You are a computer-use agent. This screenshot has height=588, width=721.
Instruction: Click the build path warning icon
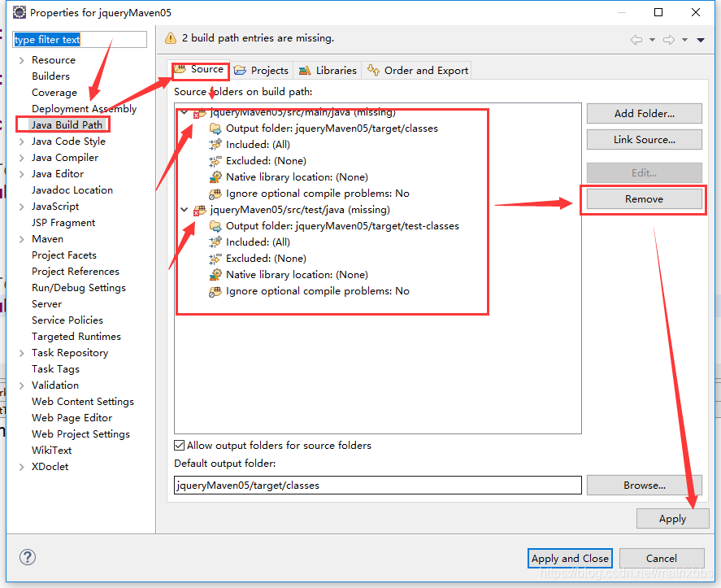coord(171,38)
